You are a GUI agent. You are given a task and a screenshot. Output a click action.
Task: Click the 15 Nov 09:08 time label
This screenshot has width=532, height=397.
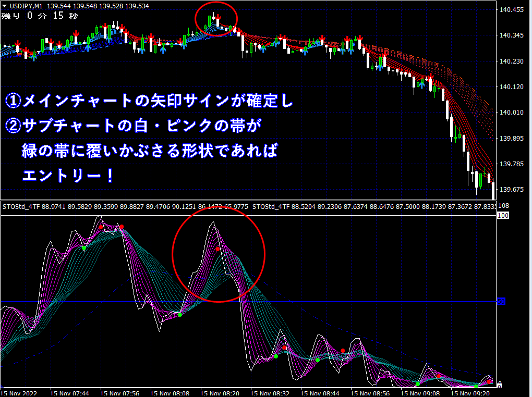point(420,393)
